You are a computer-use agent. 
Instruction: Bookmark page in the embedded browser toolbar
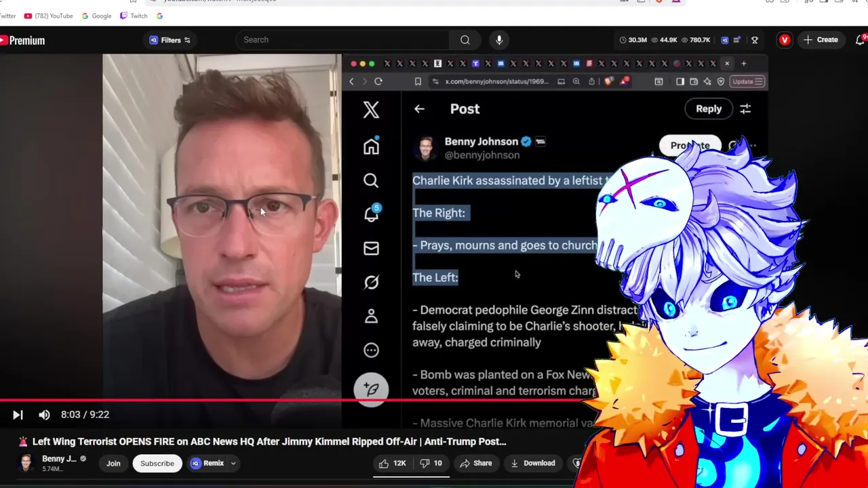point(418,81)
